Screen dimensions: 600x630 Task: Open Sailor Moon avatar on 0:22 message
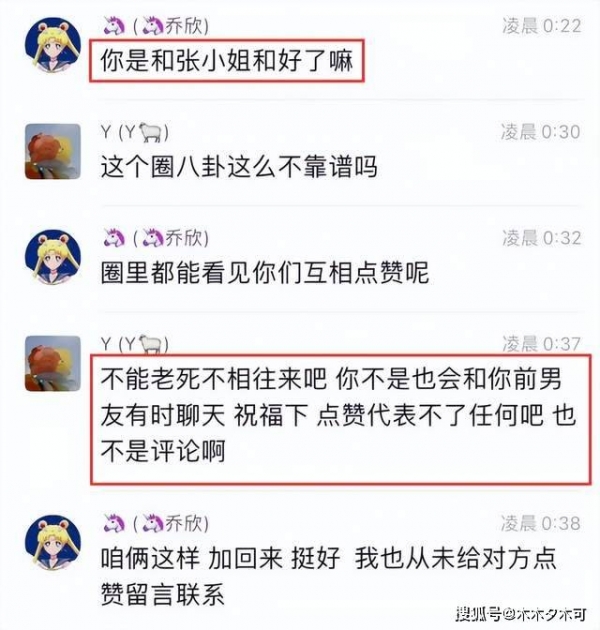[x=53, y=45]
